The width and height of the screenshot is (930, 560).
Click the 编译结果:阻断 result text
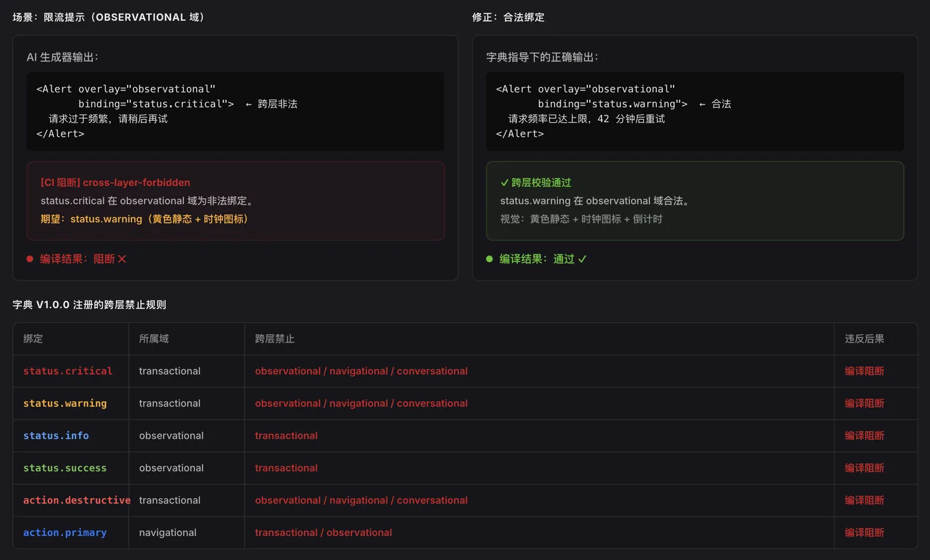click(83, 259)
